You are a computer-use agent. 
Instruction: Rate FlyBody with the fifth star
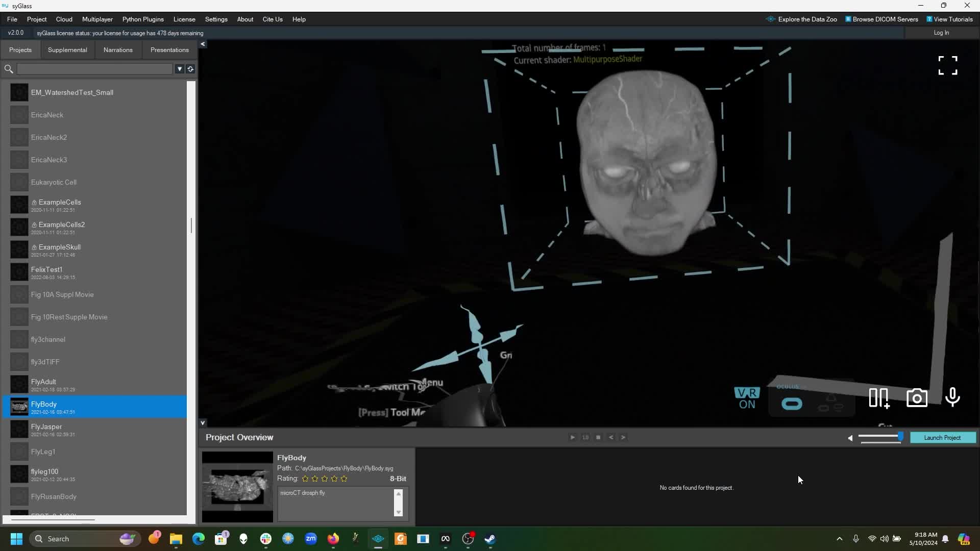pyautogui.click(x=344, y=479)
